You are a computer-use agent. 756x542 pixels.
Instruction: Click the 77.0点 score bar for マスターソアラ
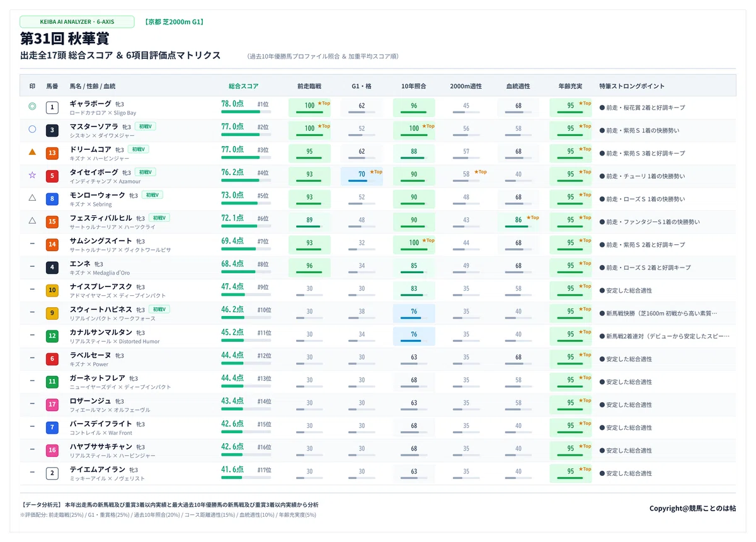click(246, 135)
